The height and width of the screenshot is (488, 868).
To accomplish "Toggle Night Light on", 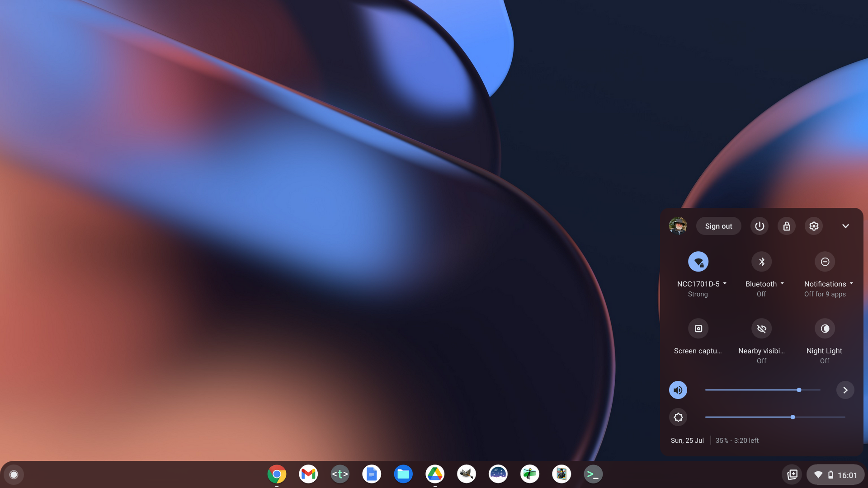I will point(825,328).
